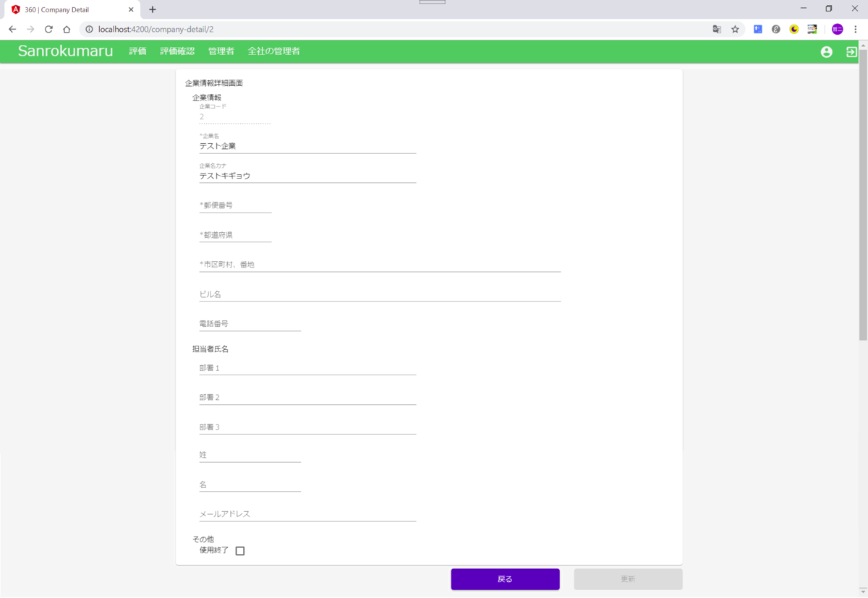Go to browser home page
The image size is (868, 598).
tap(67, 30)
